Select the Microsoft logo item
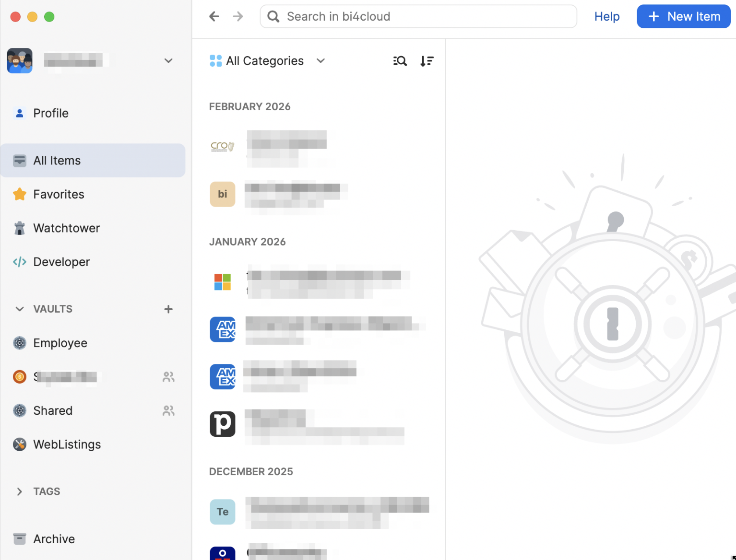 point(319,282)
